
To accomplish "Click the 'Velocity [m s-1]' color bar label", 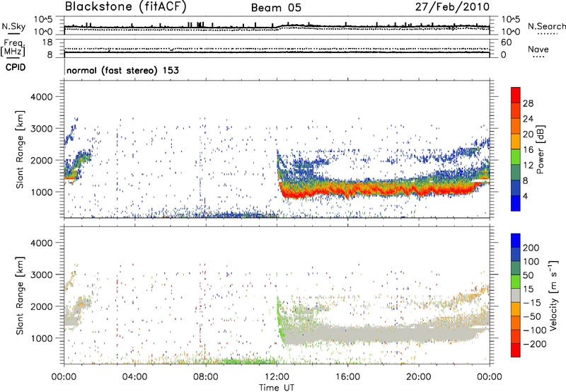I will (554, 295).
